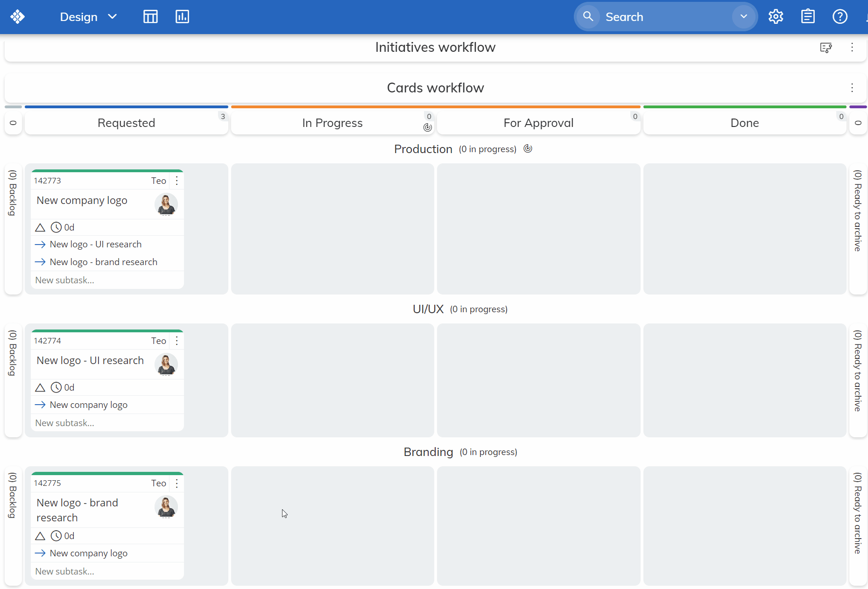Open Cards workflow three-dot menu
The width and height of the screenshot is (868, 589).
pos(852,88)
